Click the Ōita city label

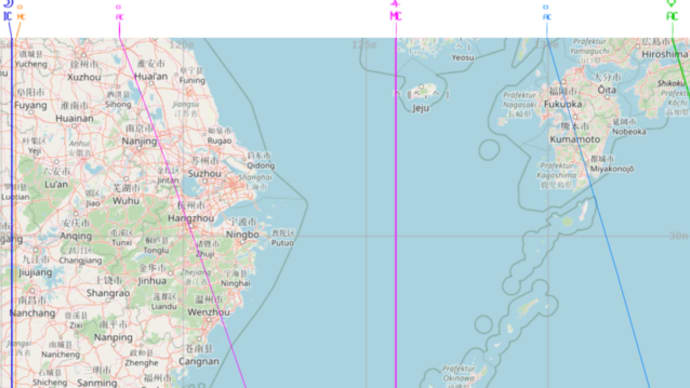(607, 90)
